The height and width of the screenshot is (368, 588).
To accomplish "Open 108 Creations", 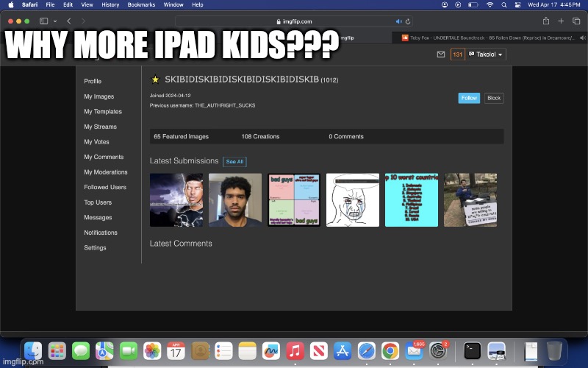I will coord(260,136).
